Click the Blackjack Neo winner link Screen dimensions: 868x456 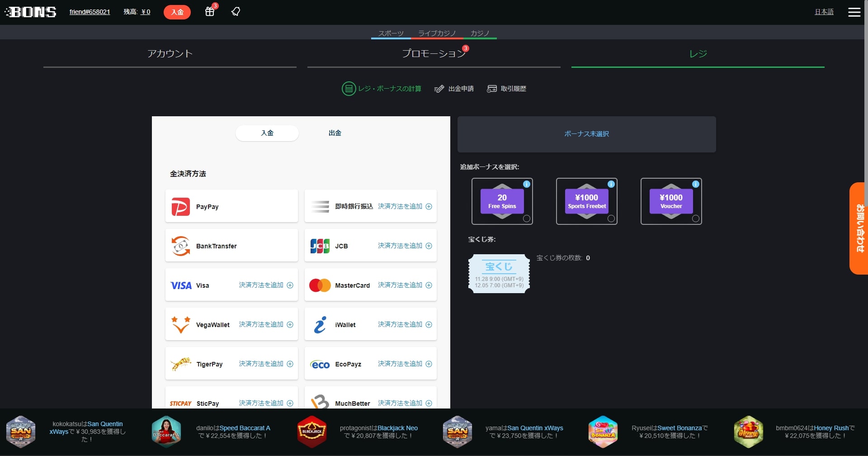pos(398,428)
